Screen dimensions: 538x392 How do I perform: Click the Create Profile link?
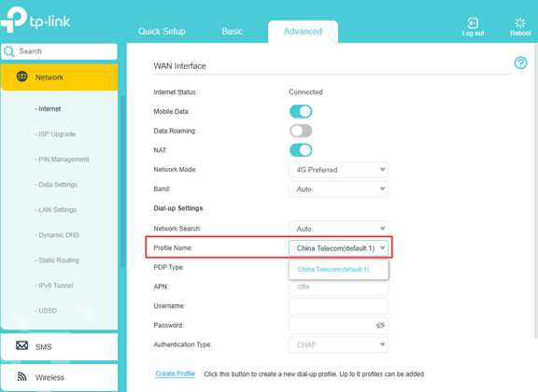point(175,374)
